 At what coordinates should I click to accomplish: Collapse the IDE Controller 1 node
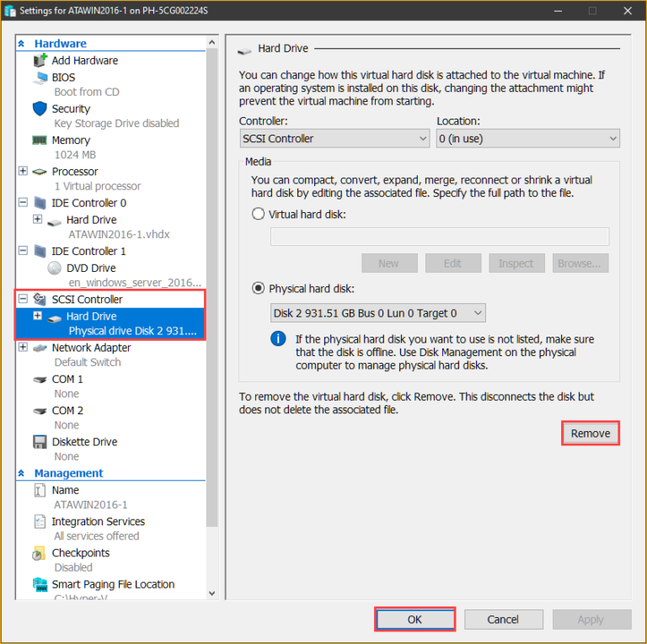pyautogui.click(x=23, y=250)
